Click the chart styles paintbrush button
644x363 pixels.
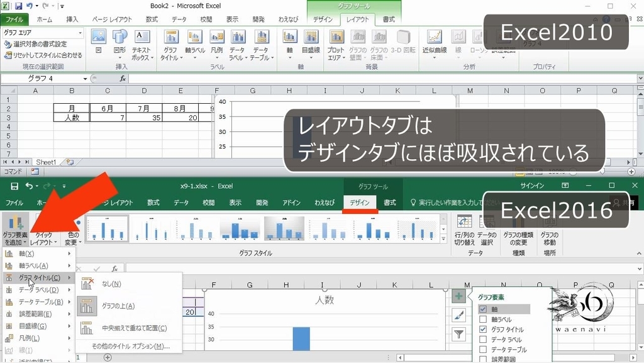tap(458, 315)
